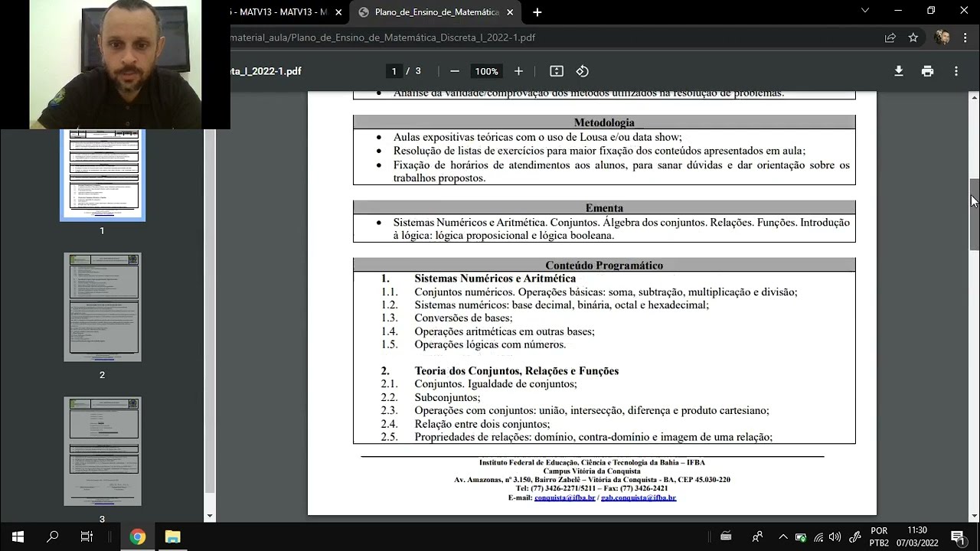
Task: Click the address bar URL
Action: click(383, 37)
